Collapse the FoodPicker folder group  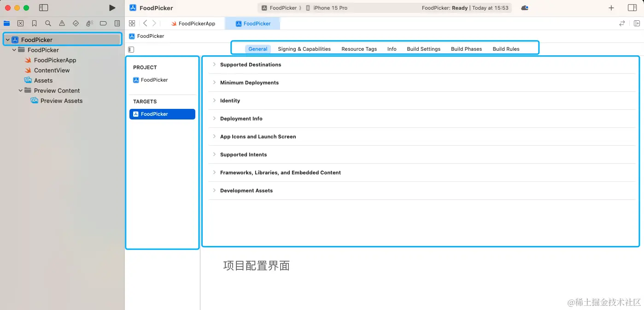click(x=14, y=50)
